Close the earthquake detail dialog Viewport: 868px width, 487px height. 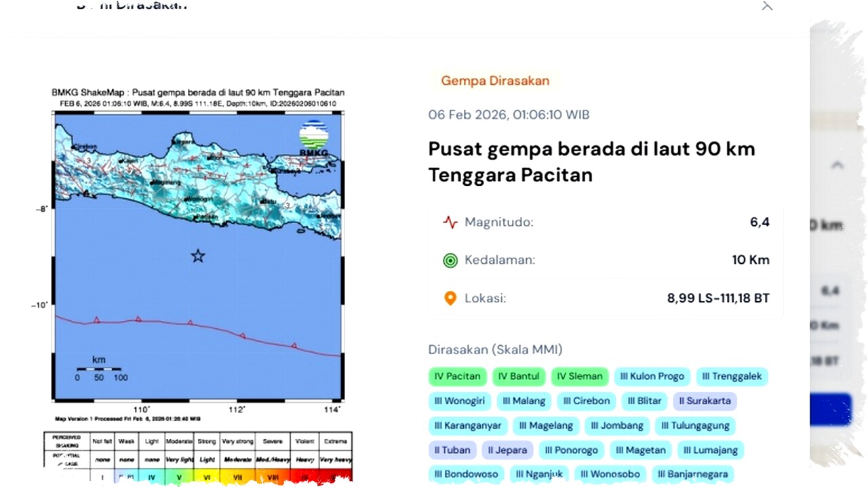(x=767, y=6)
